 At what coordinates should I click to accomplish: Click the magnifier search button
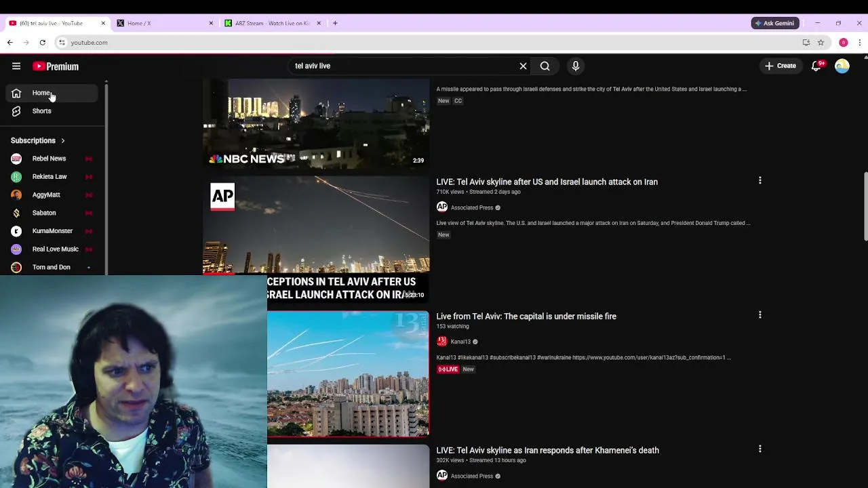pos(545,66)
